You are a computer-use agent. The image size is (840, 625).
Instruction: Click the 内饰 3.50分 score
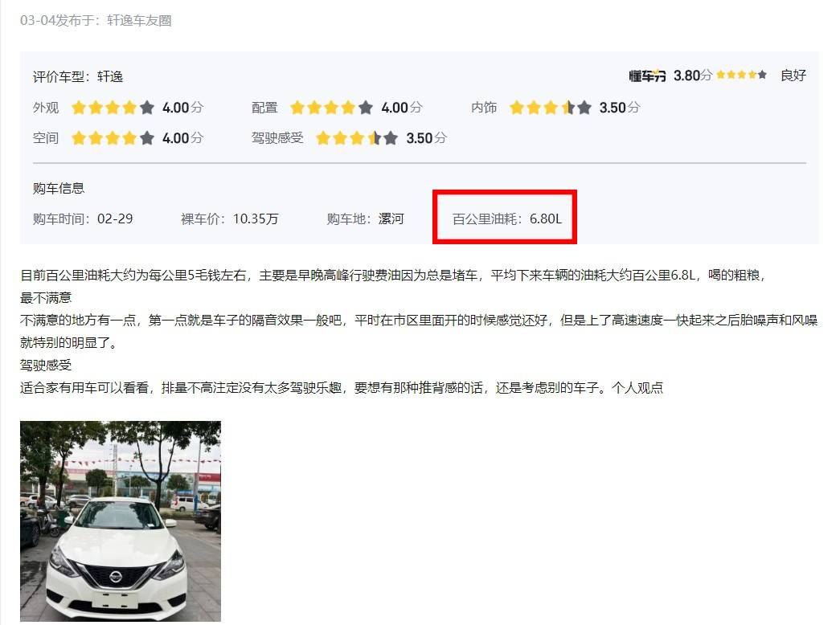pos(620,108)
